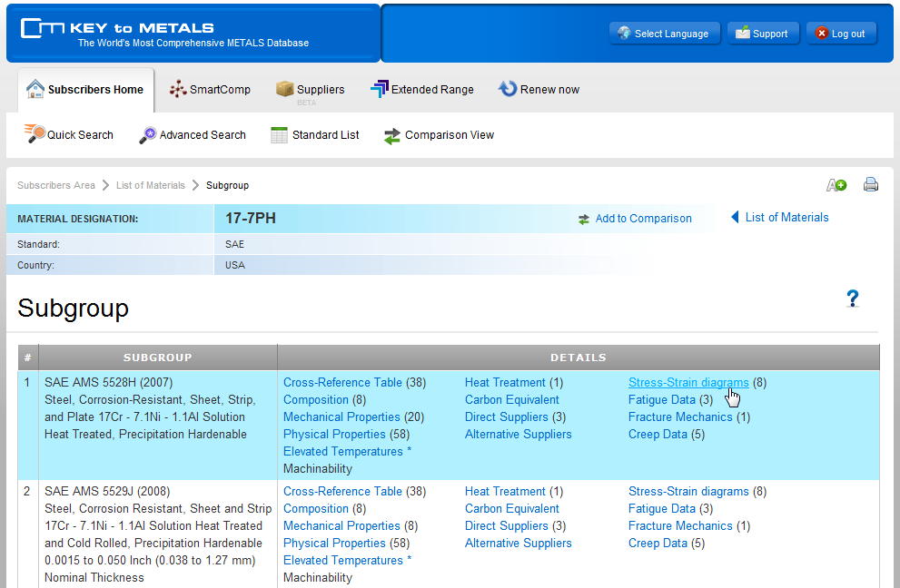Open Comparison View
900x588 pixels.
[x=439, y=135]
